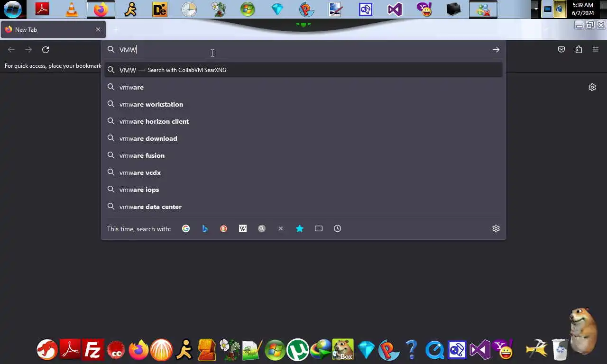The image size is (607, 364).
Task: Select the 'vmware download' suggestion
Action: tap(303, 138)
